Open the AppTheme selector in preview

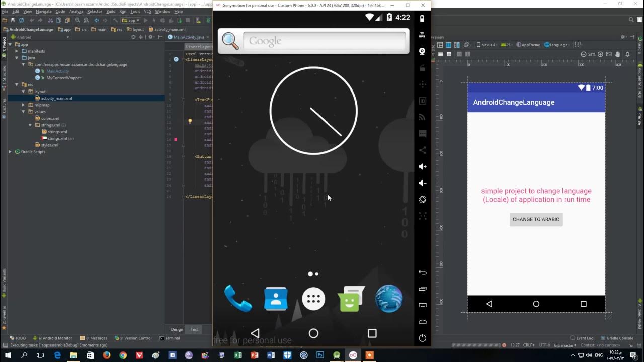coord(529,45)
